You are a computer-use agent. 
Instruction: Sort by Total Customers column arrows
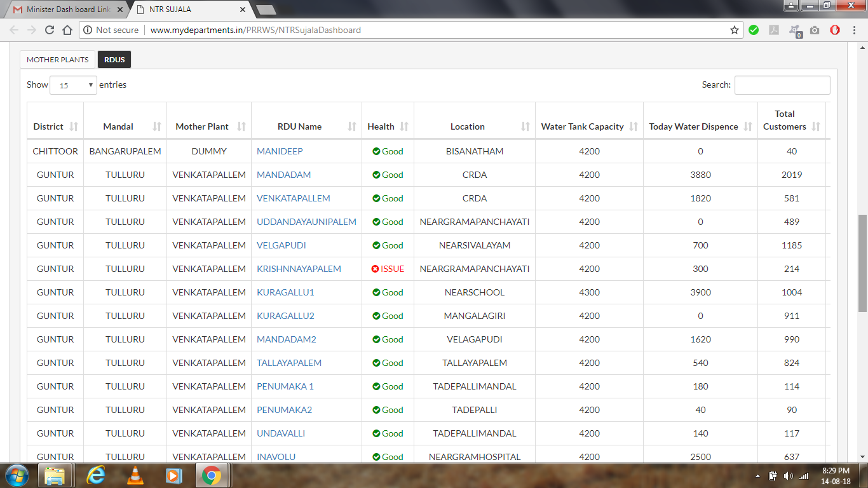(x=816, y=126)
